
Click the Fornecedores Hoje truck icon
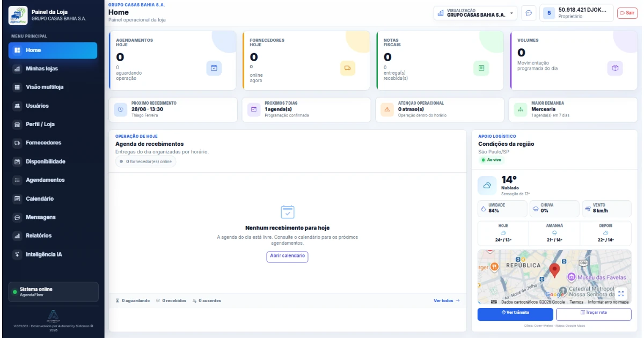[348, 68]
